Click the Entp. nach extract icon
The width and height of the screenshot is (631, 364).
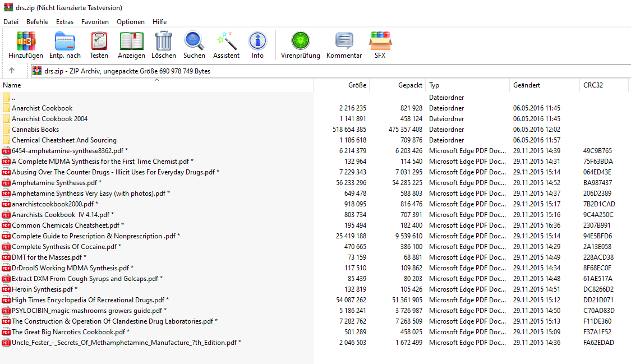click(65, 41)
